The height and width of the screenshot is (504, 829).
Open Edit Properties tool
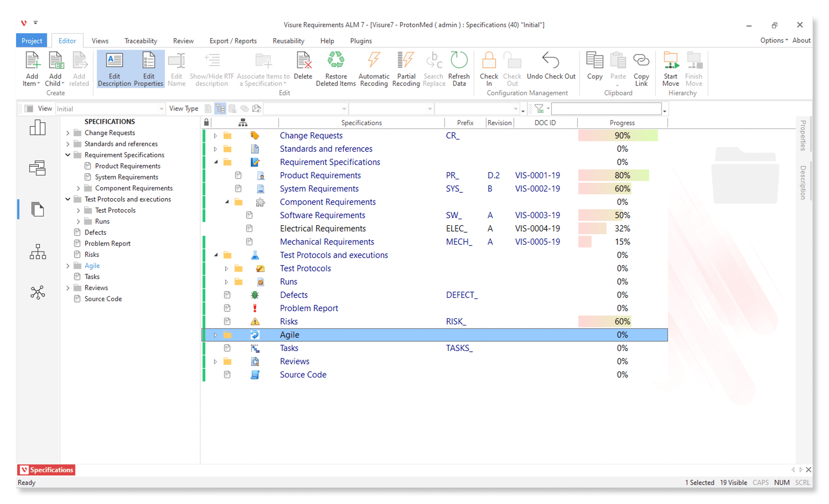tap(148, 69)
